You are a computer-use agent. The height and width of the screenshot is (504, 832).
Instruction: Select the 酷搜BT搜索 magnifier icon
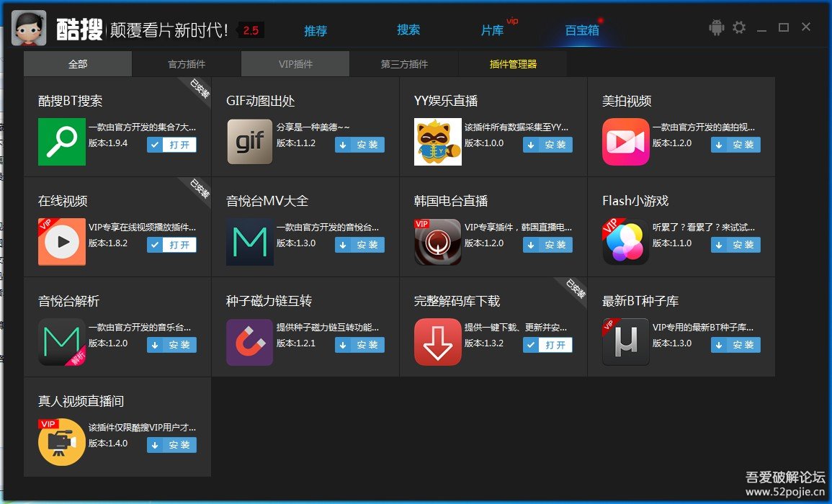[61, 142]
